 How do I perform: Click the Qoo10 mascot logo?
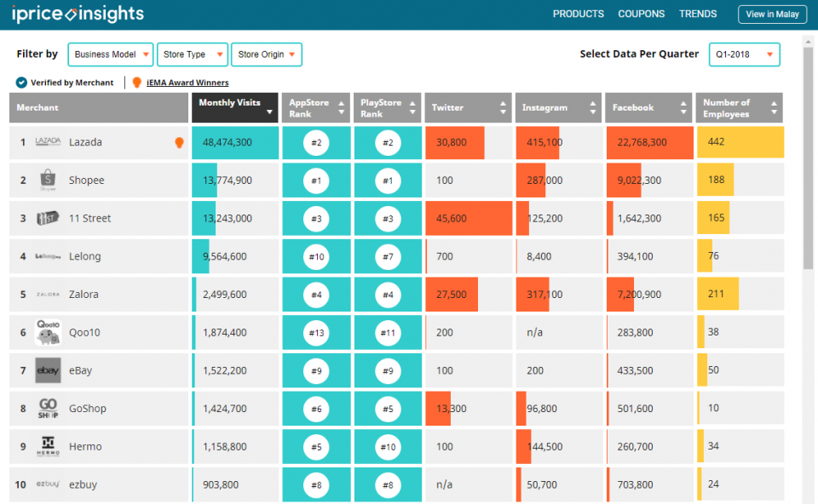click(48, 332)
